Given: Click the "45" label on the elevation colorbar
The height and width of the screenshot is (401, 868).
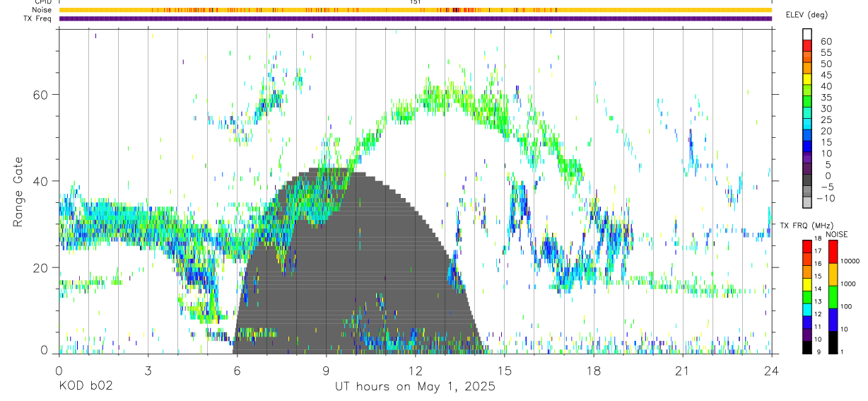Looking at the screenshot, I should coord(826,74).
